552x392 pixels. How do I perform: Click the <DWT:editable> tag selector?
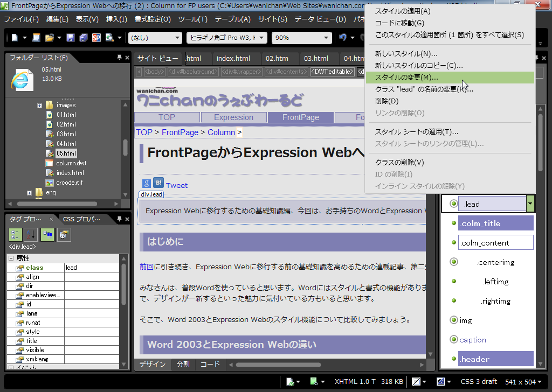coord(332,72)
